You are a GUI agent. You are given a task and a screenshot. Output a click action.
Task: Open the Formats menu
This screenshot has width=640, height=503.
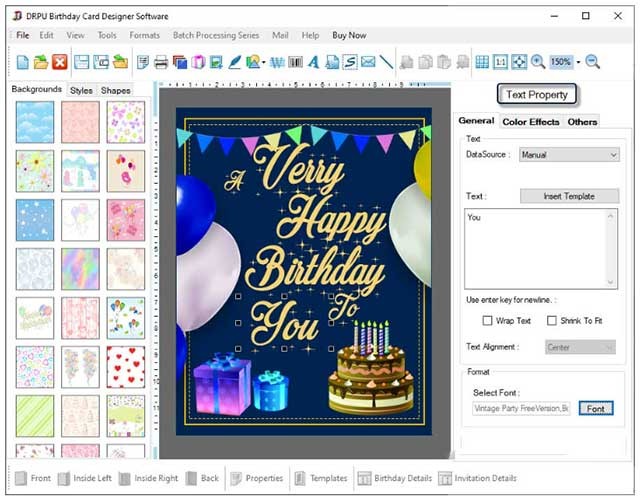[x=144, y=35]
